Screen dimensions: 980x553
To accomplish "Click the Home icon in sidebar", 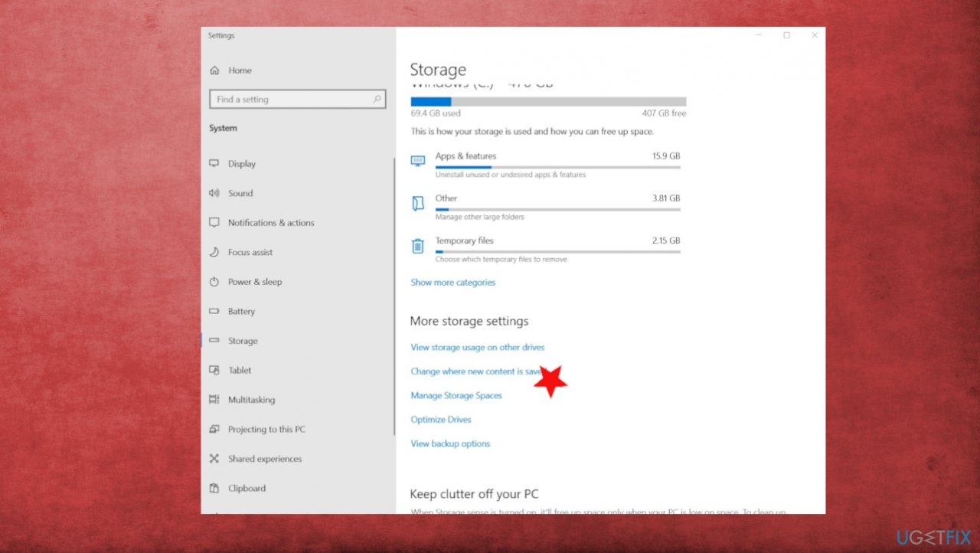I will pyautogui.click(x=214, y=70).
